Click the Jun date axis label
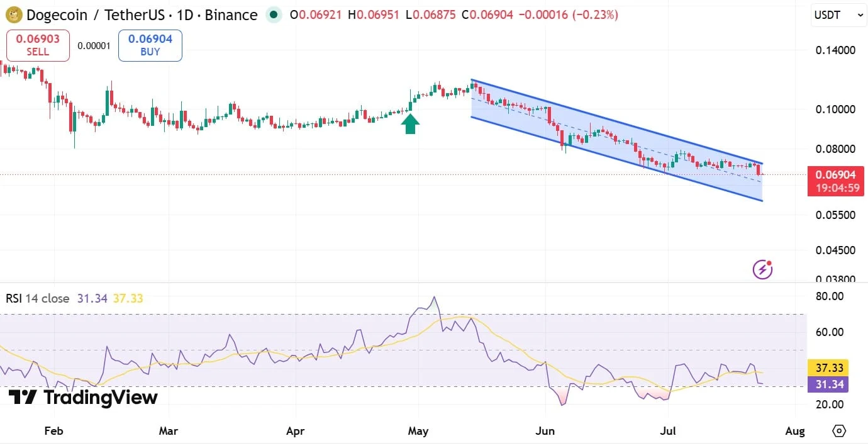This screenshot has width=868, height=448. coord(545,431)
